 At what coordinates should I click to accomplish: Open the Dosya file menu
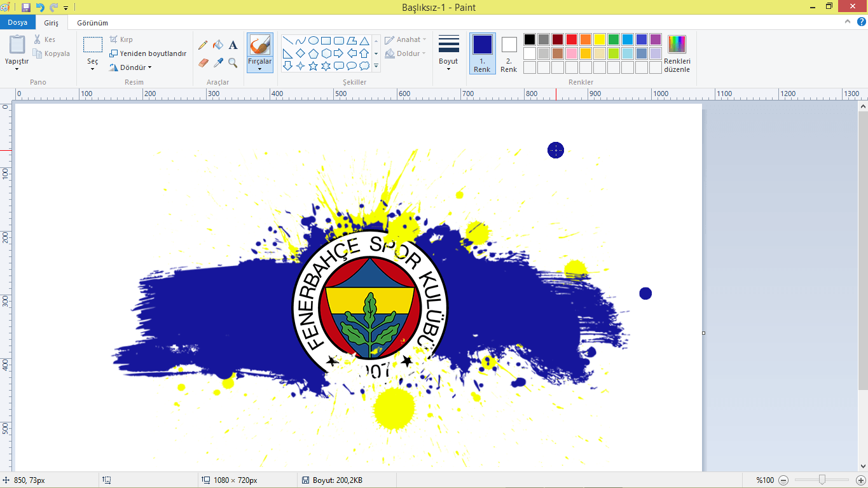(17, 22)
